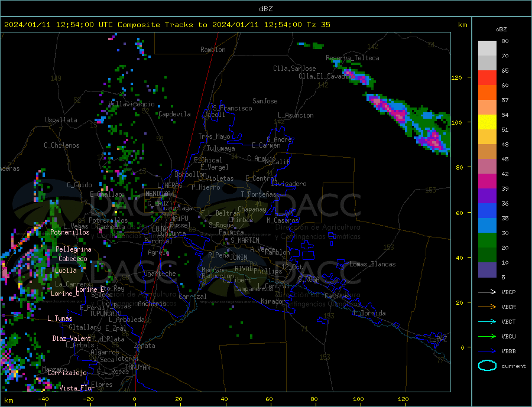Click the 'L_Dormida' map label
This screenshot has height=407, width=532.
(370, 313)
